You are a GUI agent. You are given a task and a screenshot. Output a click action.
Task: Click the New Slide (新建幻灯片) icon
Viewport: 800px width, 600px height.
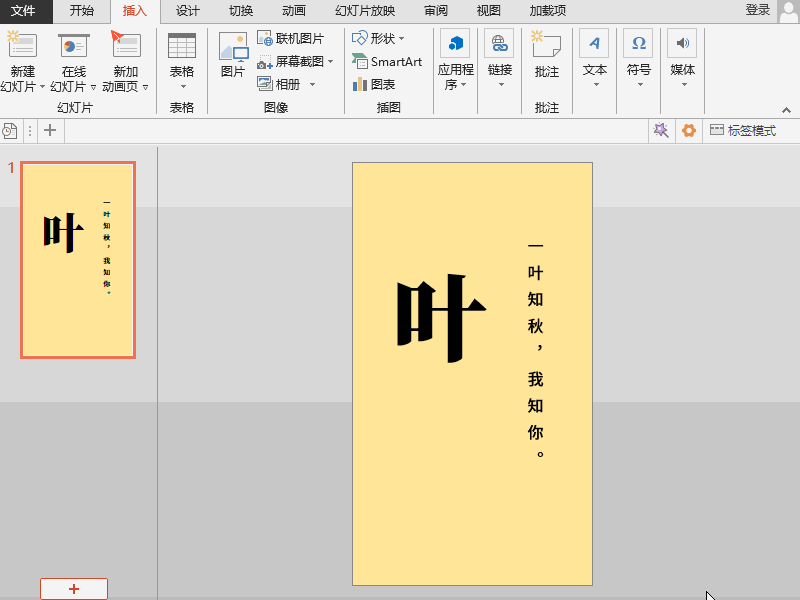point(22,46)
